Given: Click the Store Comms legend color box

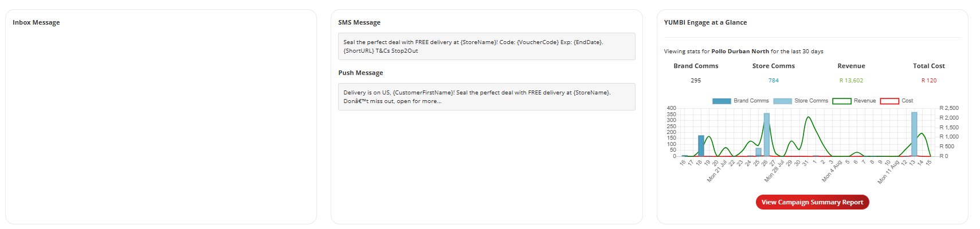Looking at the screenshot, I should (x=782, y=101).
